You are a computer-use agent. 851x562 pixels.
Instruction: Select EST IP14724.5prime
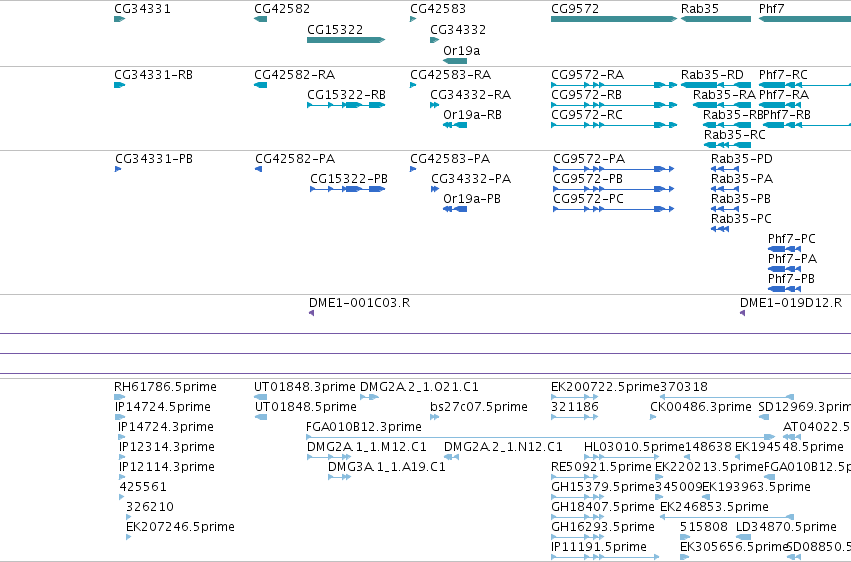click(x=162, y=407)
